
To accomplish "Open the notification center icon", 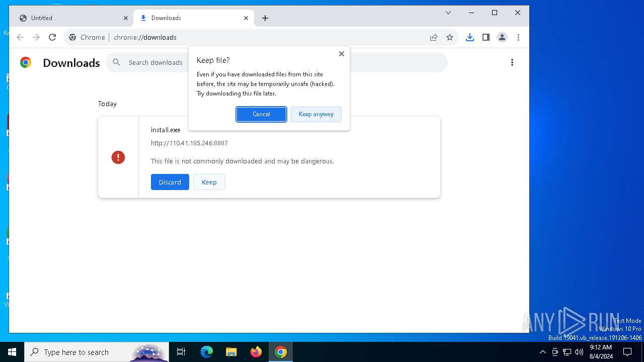I will (x=627, y=352).
